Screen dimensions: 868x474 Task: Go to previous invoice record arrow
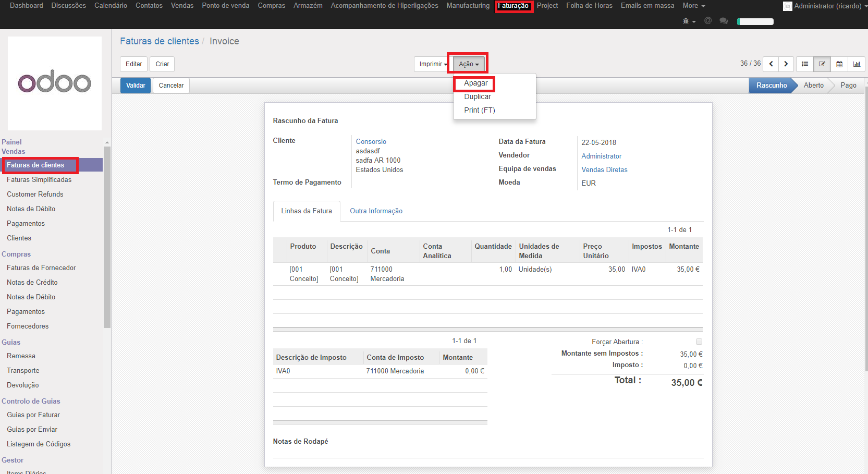click(x=771, y=64)
